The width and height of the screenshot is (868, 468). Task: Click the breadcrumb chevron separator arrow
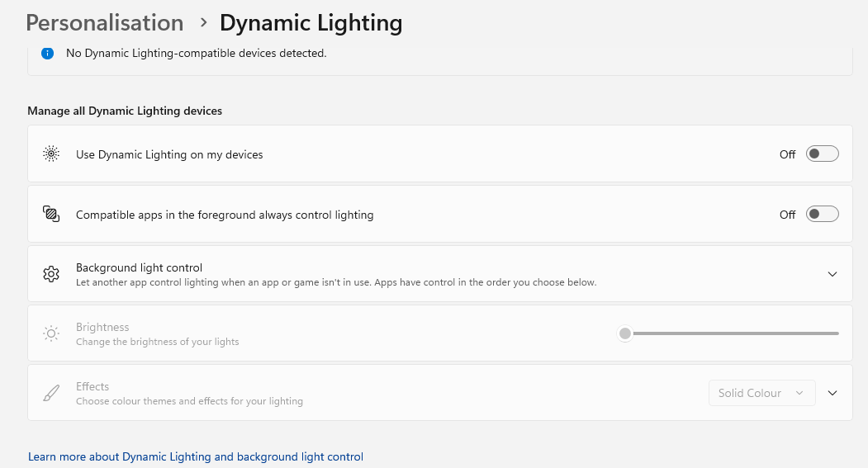coord(203,23)
